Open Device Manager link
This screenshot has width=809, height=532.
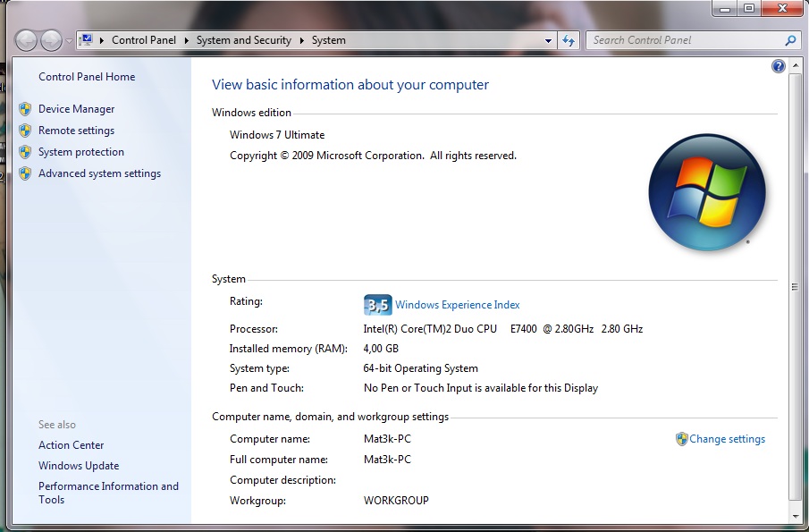76,109
